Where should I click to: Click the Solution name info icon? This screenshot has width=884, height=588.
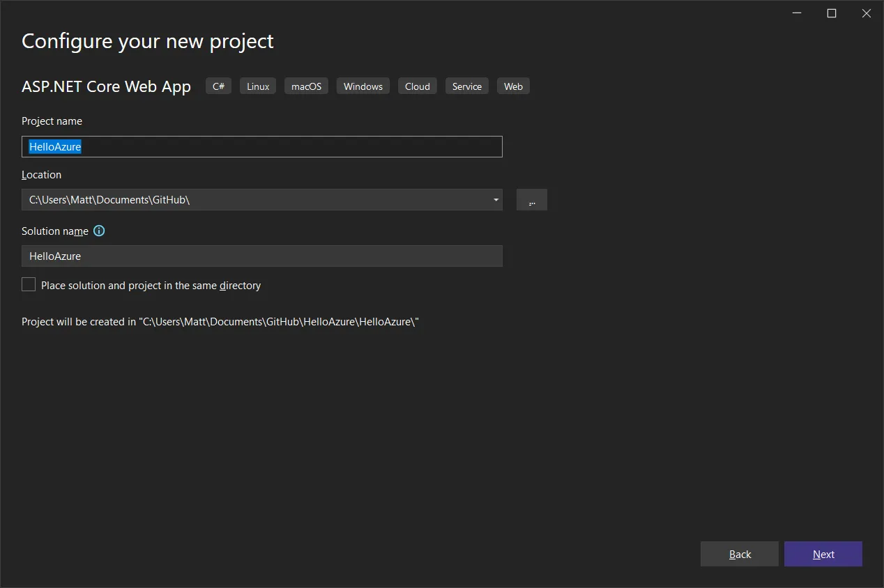tap(99, 231)
